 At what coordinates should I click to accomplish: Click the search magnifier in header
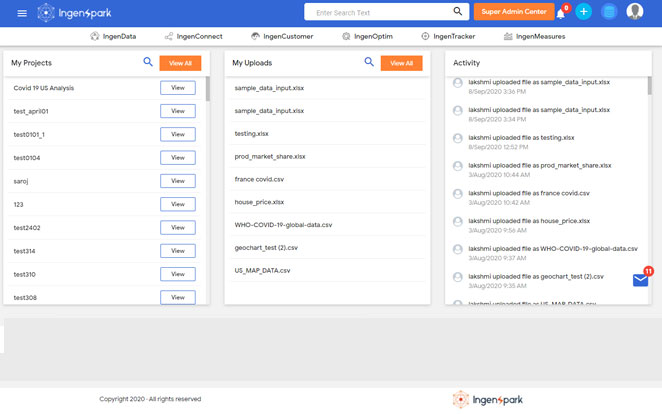tap(458, 11)
